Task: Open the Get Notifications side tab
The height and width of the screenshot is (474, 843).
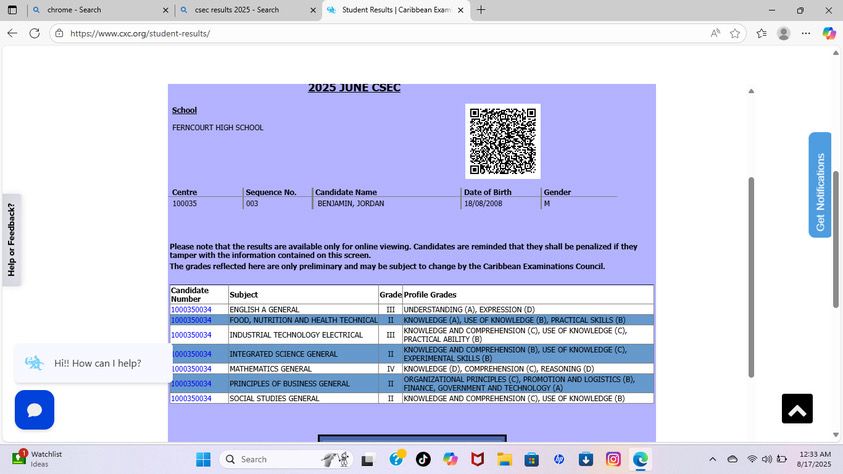Action: coord(819,185)
